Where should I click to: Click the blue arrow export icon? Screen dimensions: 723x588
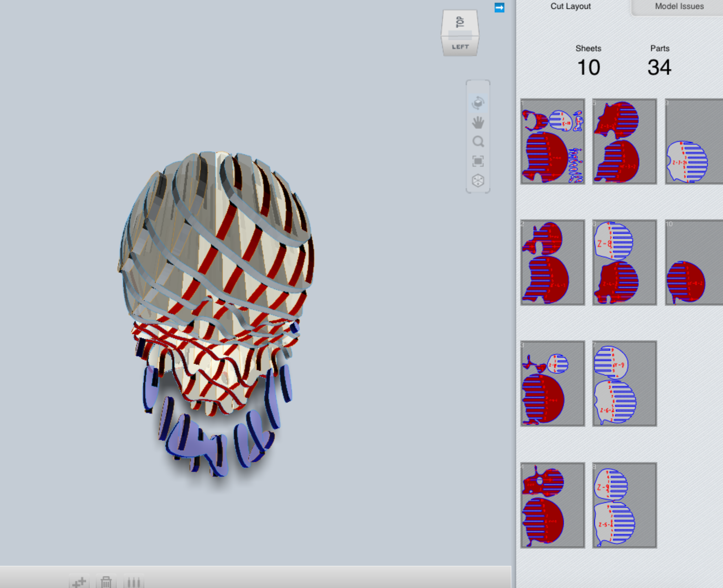tap(499, 8)
